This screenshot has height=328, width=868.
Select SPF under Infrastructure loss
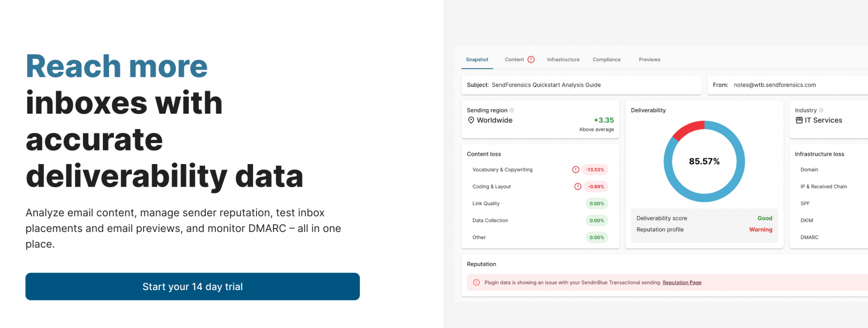click(x=805, y=203)
